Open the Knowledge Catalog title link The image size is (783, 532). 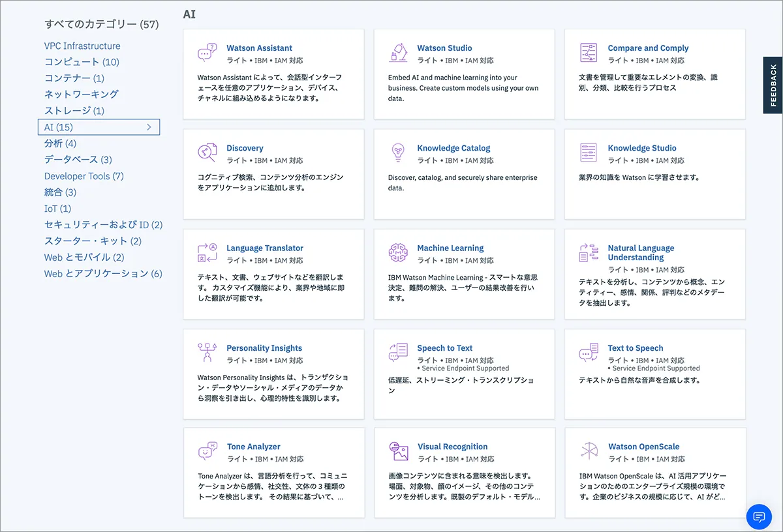453,148
